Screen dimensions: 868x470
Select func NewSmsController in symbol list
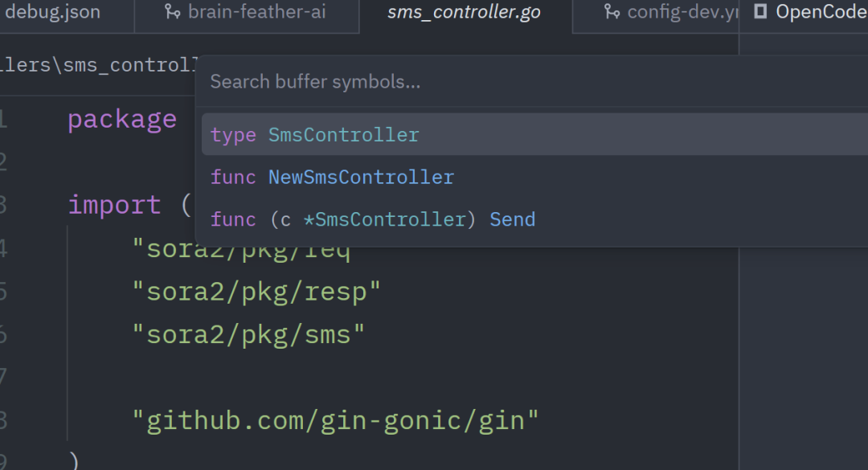pyautogui.click(x=534, y=177)
